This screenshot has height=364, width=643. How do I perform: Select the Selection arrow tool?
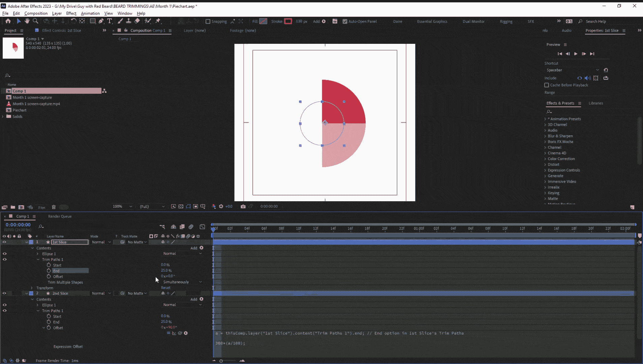pyautogui.click(x=19, y=21)
